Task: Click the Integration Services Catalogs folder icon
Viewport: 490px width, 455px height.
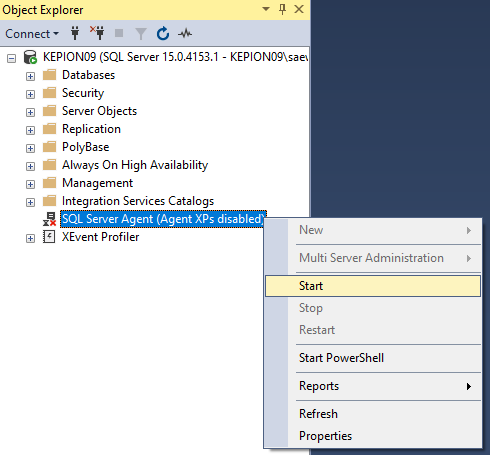Action: (x=50, y=201)
